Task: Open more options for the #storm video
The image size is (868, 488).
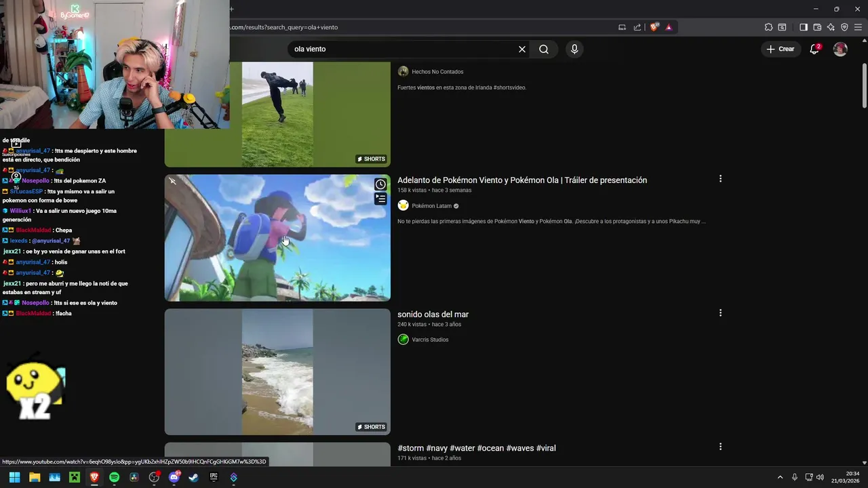Action: tap(720, 447)
